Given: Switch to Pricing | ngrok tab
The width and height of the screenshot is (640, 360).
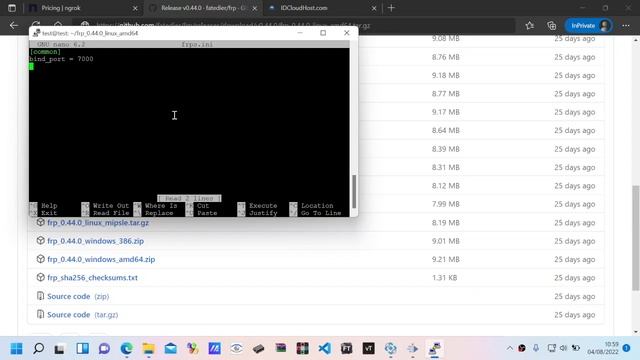Looking at the screenshot, I should (x=61, y=8).
